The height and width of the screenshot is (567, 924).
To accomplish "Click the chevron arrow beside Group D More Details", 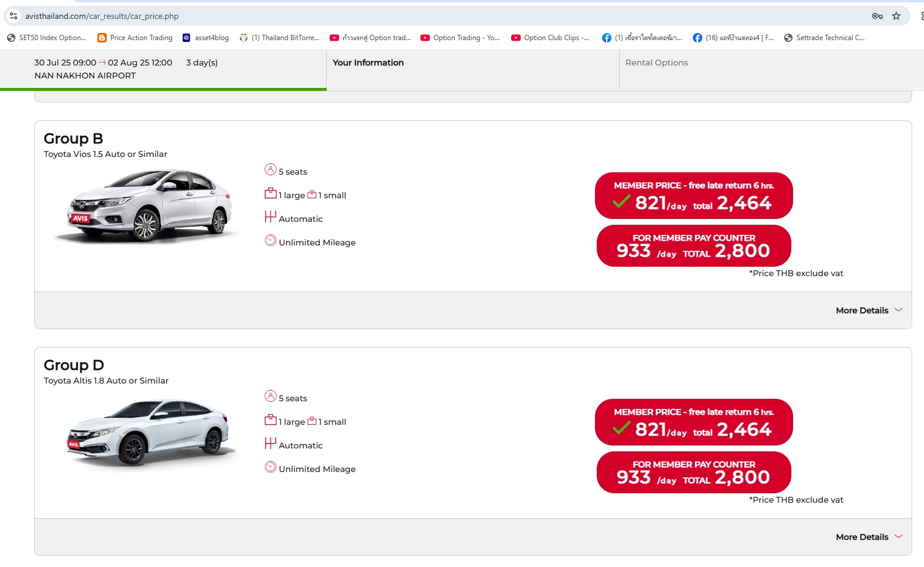I will pos(899,536).
